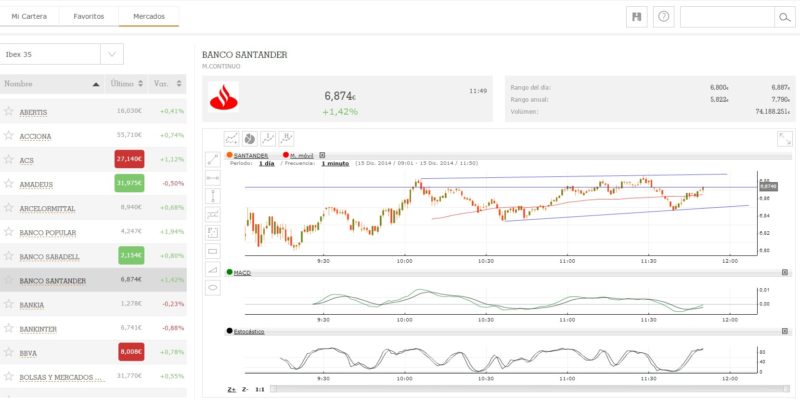Click the red ACS price 27,140€

pos(129,159)
